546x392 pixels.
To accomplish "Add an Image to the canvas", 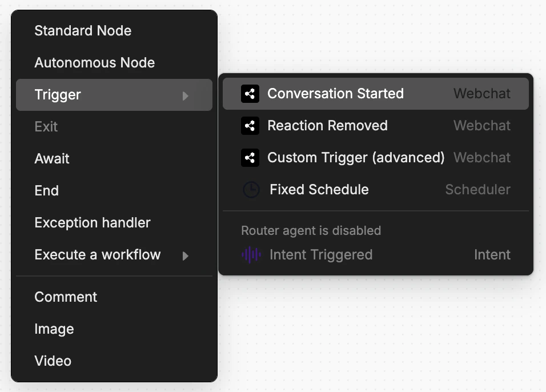I will coord(114,329).
